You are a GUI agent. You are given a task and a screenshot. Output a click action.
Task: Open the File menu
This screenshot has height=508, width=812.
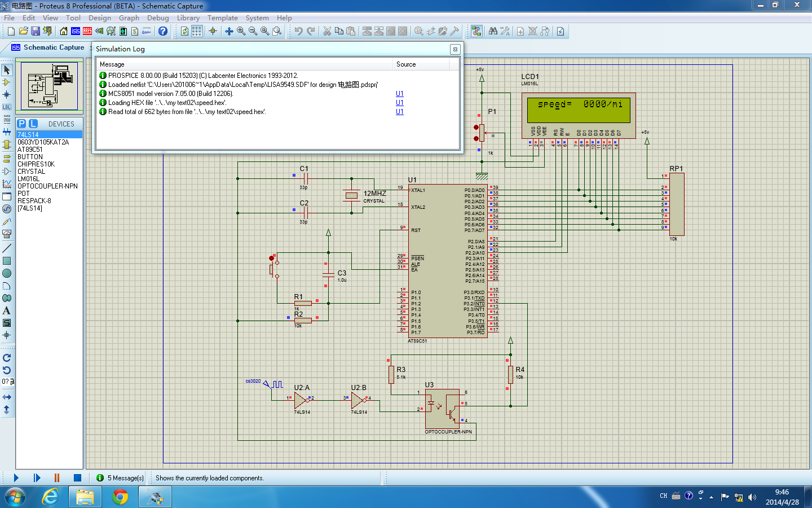click(9, 18)
